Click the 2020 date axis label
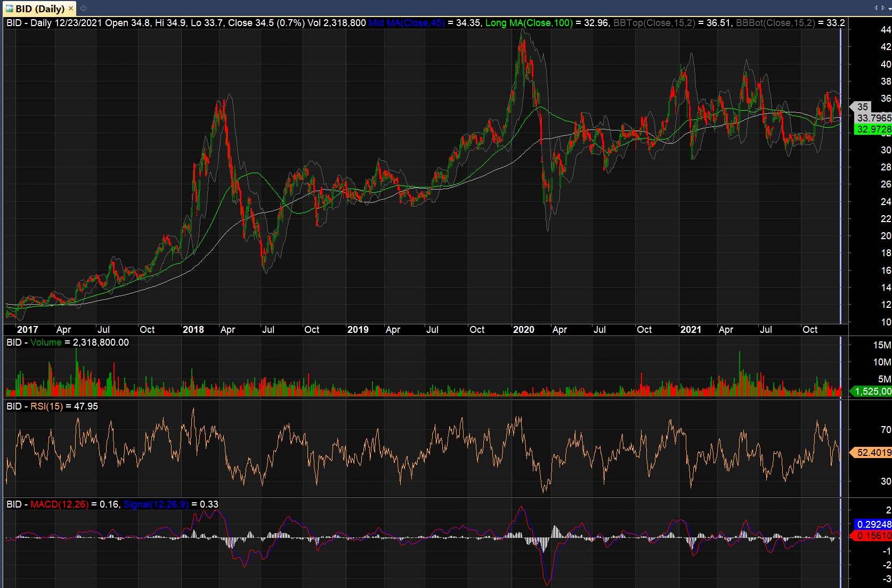 click(524, 330)
